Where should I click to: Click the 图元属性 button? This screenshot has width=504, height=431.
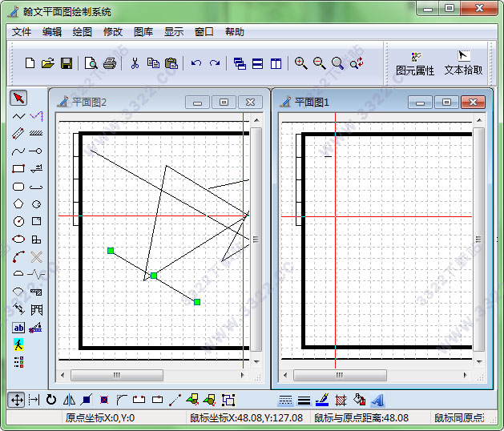pyautogui.click(x=414, y=63)
